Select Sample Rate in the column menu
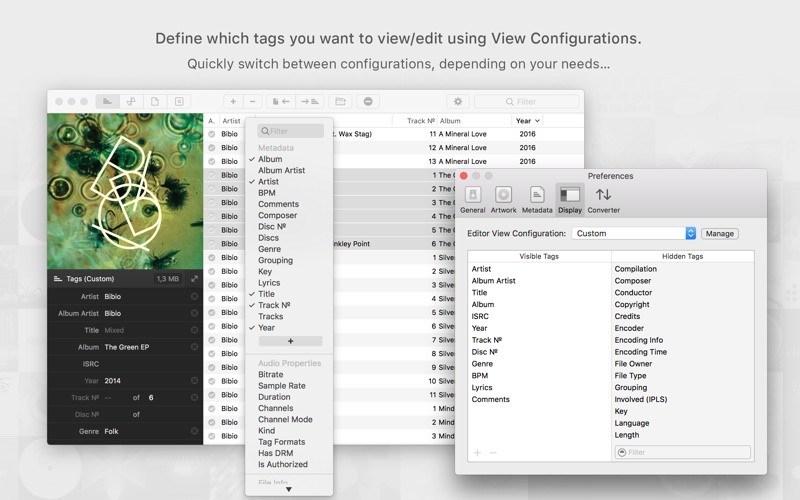800x500 pixels. coord(281,386)
